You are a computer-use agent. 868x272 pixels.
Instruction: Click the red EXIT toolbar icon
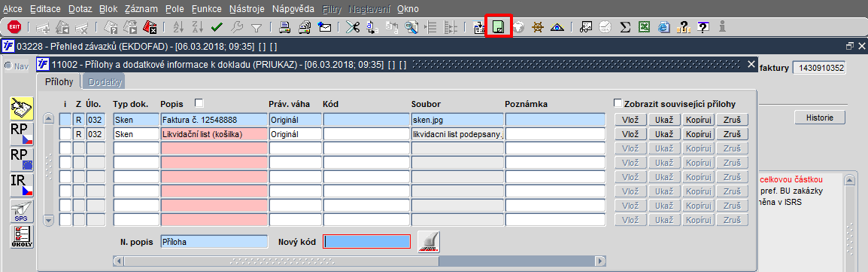click(x=14, y=26)
